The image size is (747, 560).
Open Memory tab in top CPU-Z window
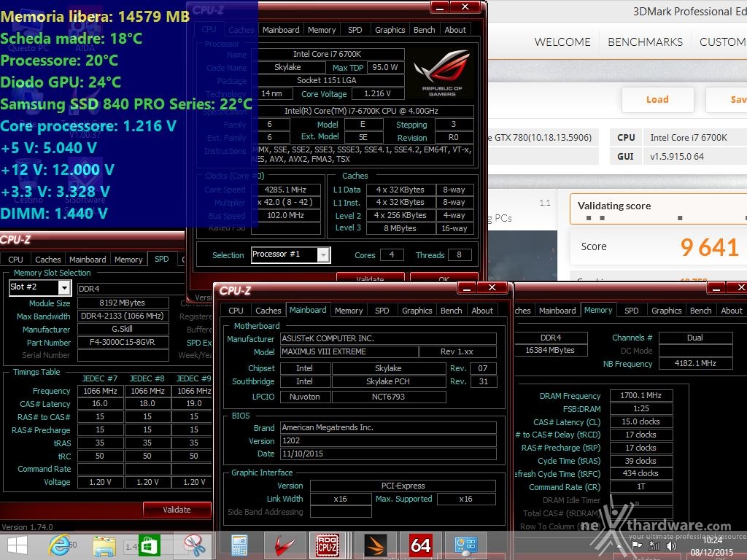coord(322,30)
